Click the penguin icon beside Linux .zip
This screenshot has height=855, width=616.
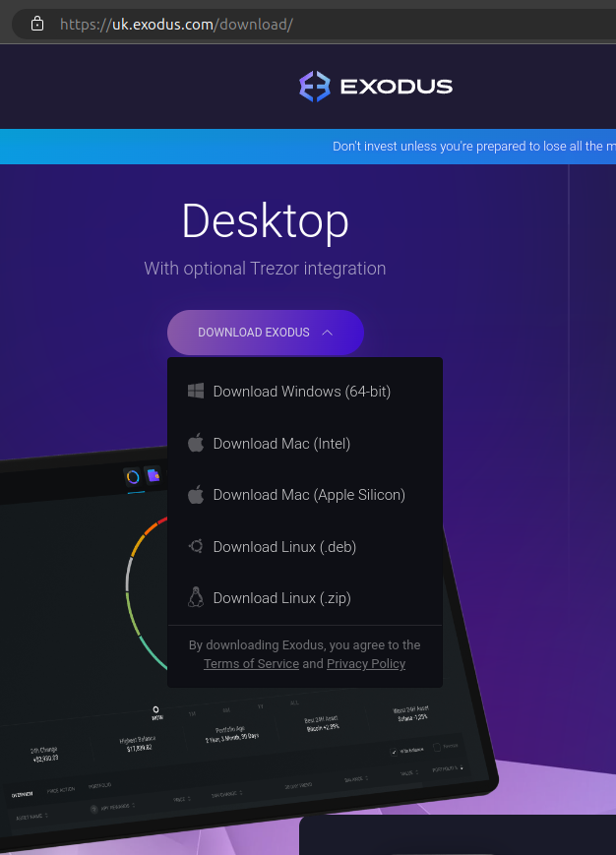(x=196, y=597)
